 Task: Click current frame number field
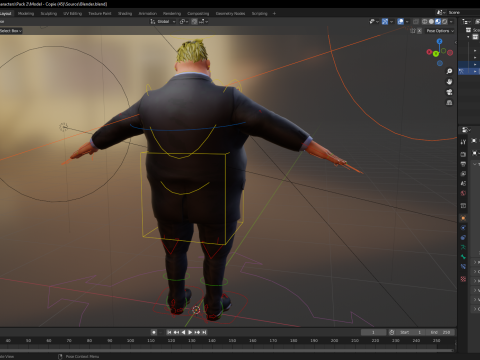[373, 332]
